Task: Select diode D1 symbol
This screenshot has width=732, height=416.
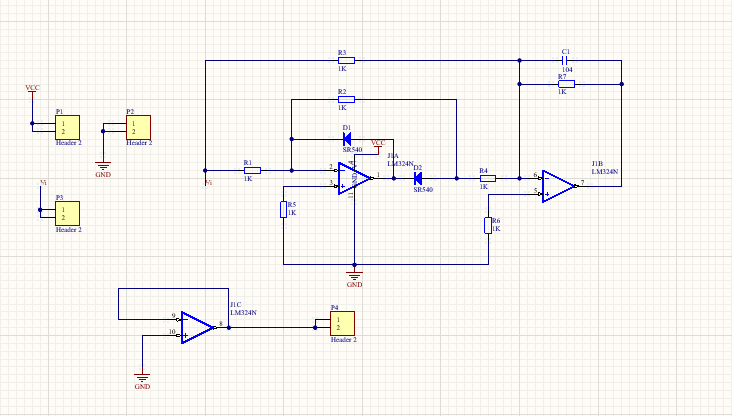Action: tap(347, 139)
